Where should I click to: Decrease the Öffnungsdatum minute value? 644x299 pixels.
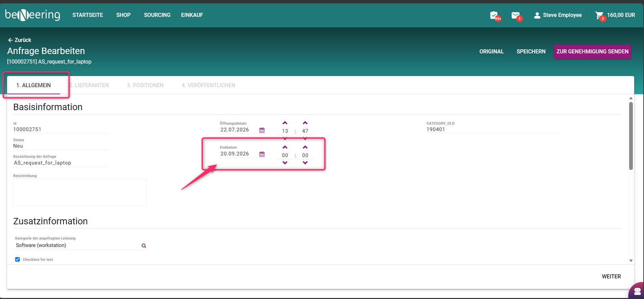click(305, 139)
